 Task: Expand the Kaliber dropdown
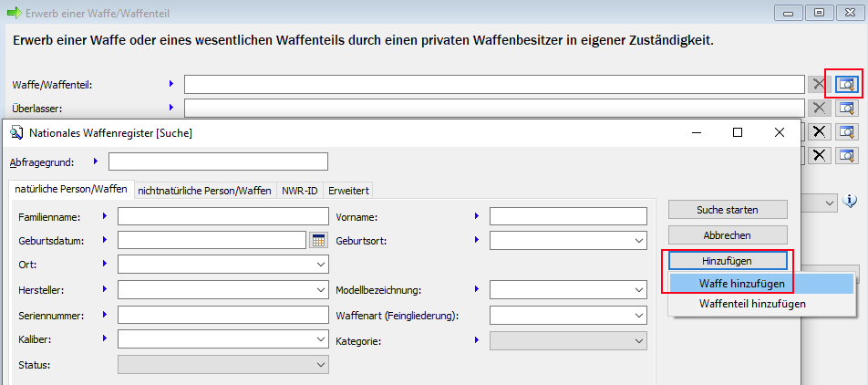click(x=319, y=339)
